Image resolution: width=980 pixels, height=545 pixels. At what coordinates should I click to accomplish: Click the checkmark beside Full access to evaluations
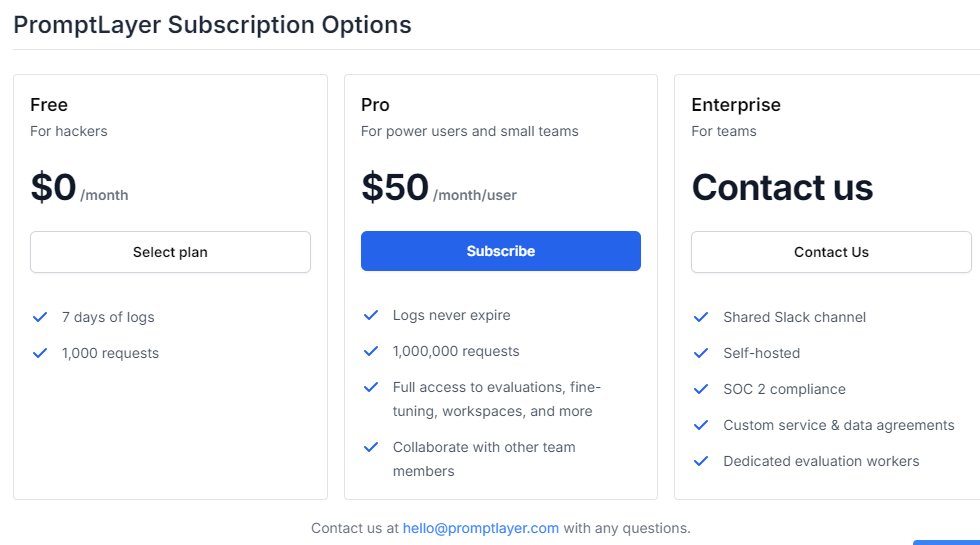[x=371, y=387]
